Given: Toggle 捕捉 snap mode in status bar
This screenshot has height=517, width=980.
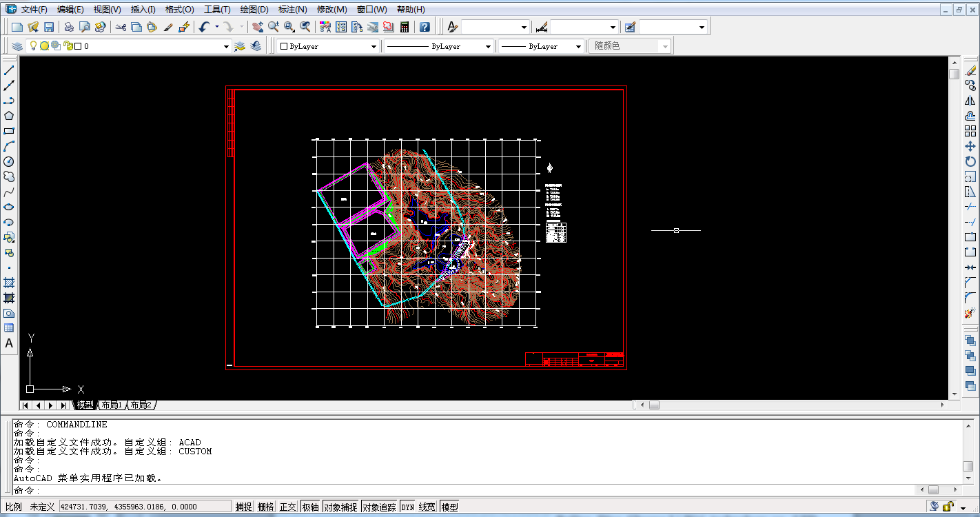Looking at the screenshot, I should (244, 507).
